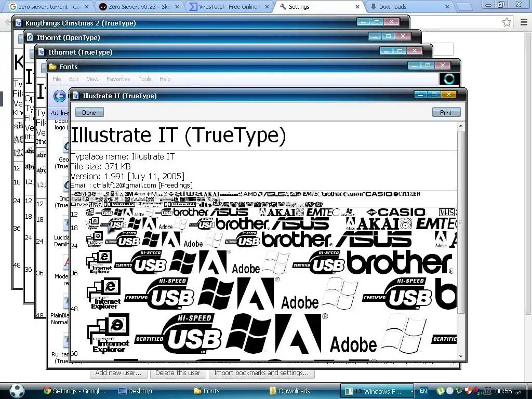The image size is (532, 399).
Task: Click the large Illustrate IT (TrueType) heading
Action: pos(178,135)
